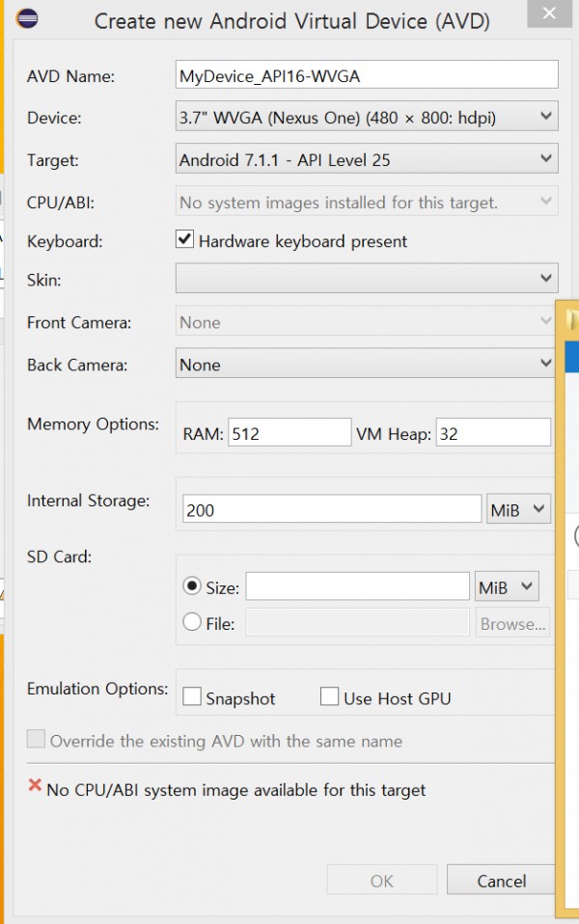Click the Eclipse icon in title bar
The width and height of the screenshot is (579, 924).
pos(27,18)
